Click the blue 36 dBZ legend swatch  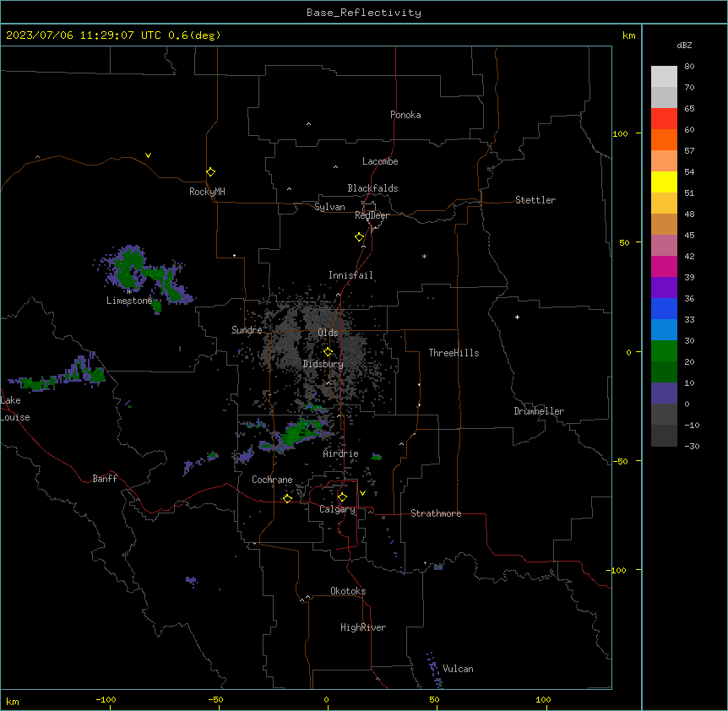click(664, 308)
